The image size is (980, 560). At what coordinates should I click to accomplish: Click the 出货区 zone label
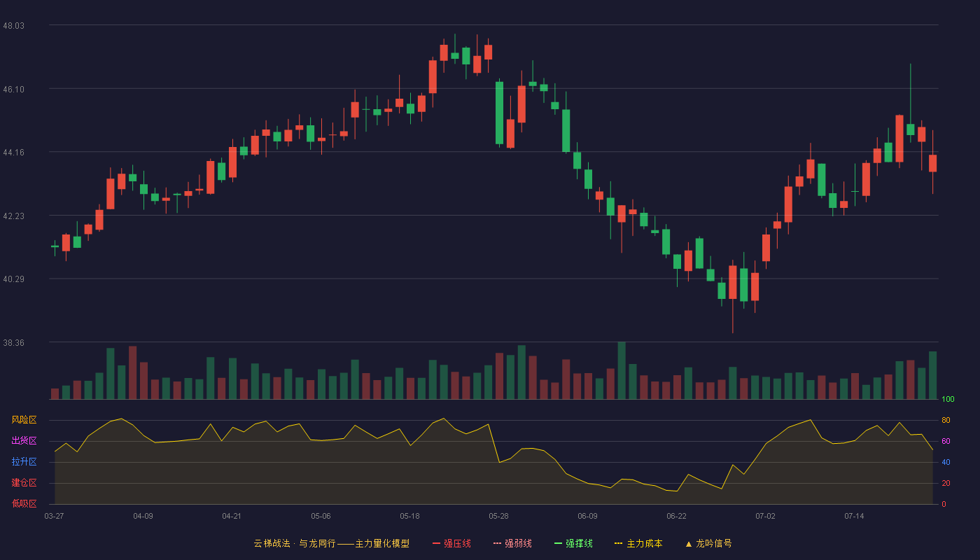tap(24, 441)
